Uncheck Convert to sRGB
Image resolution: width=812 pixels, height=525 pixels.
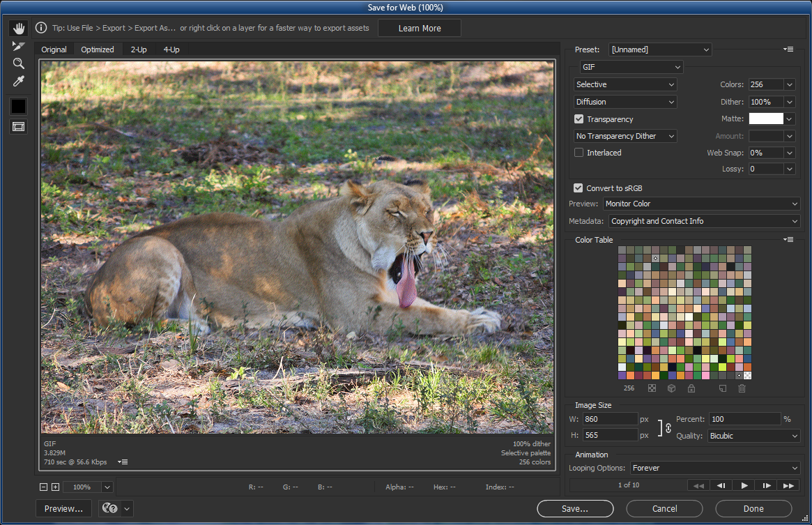pos(579,188)
